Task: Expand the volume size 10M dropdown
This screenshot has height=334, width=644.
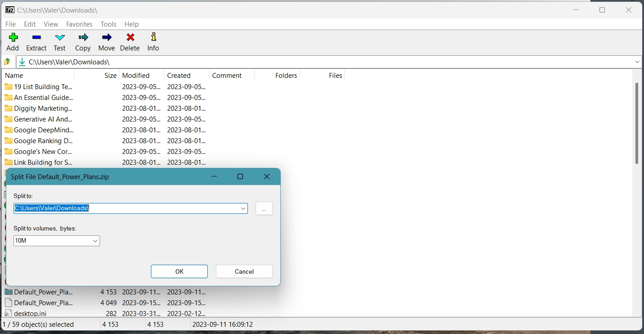Action: pos(95,241)
